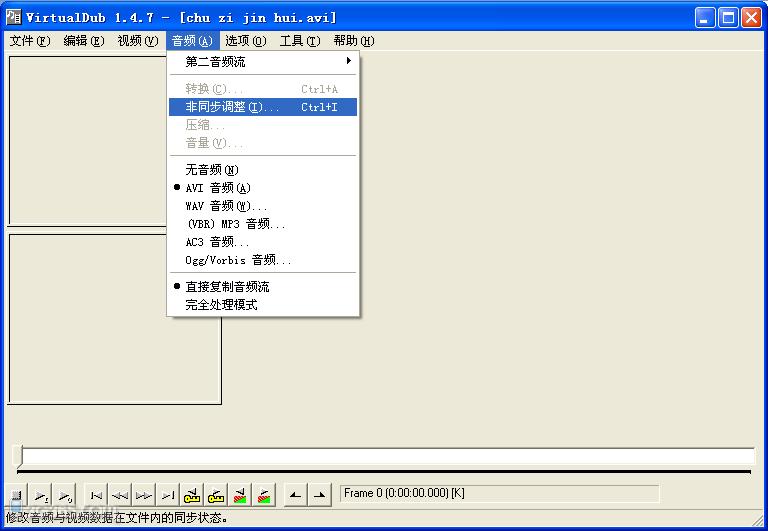Go to next scene change (red-green icon)
Viewport: 768px width, 531px height.
(x=264, y=495)
